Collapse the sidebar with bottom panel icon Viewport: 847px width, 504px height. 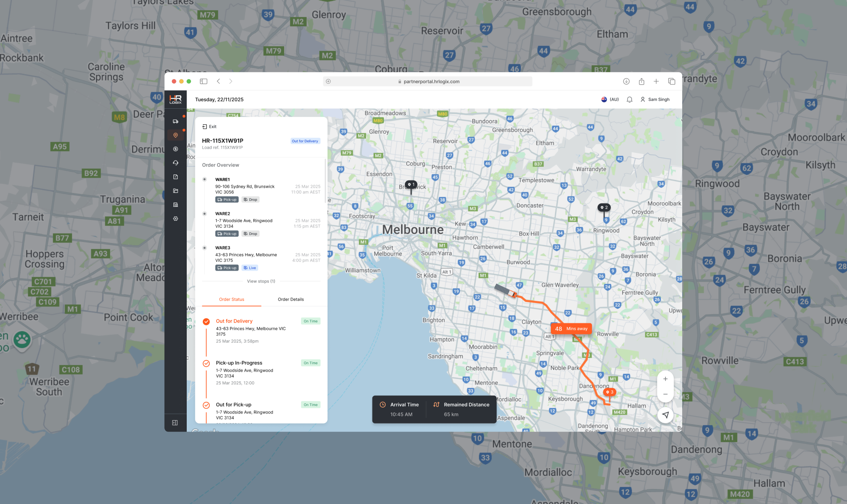click(x=175, y=423)
